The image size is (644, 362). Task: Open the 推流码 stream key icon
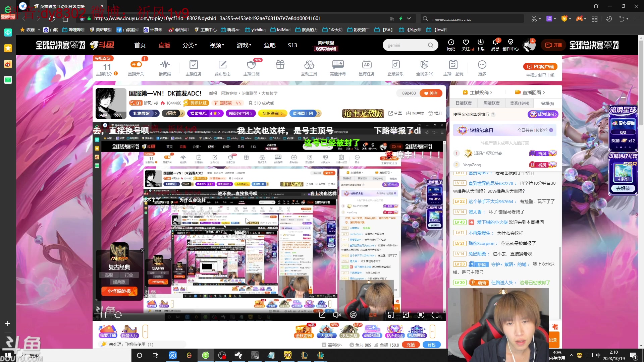point(165,67)
